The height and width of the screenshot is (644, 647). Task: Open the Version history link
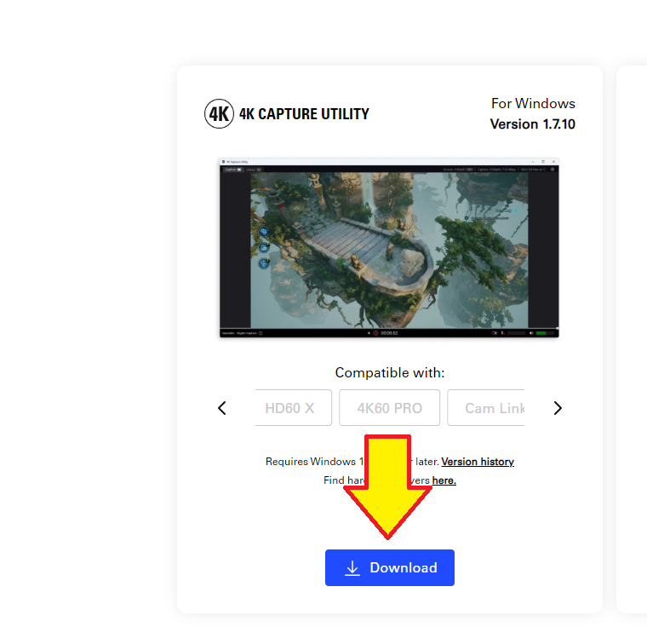tap(477, 462)
